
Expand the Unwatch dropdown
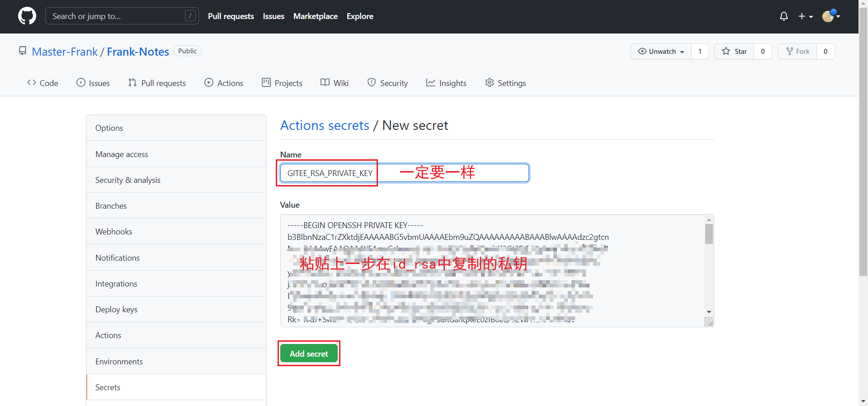[x=661, y=51]
